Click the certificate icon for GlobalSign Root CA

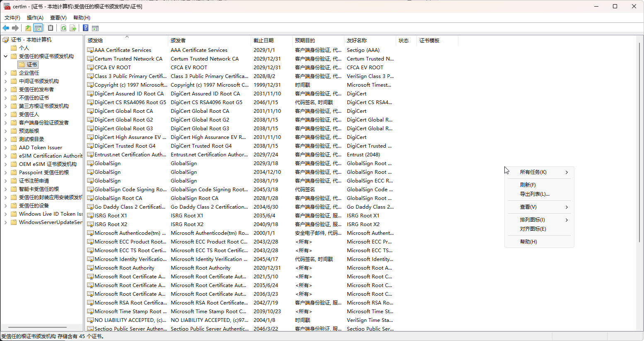click(x=90, y=198)
